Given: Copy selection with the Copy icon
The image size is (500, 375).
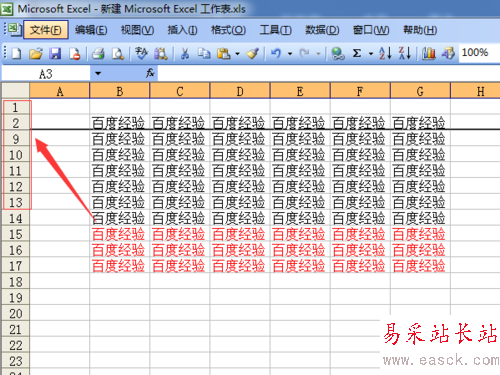Looking at the screenshot, I should 204,53.
